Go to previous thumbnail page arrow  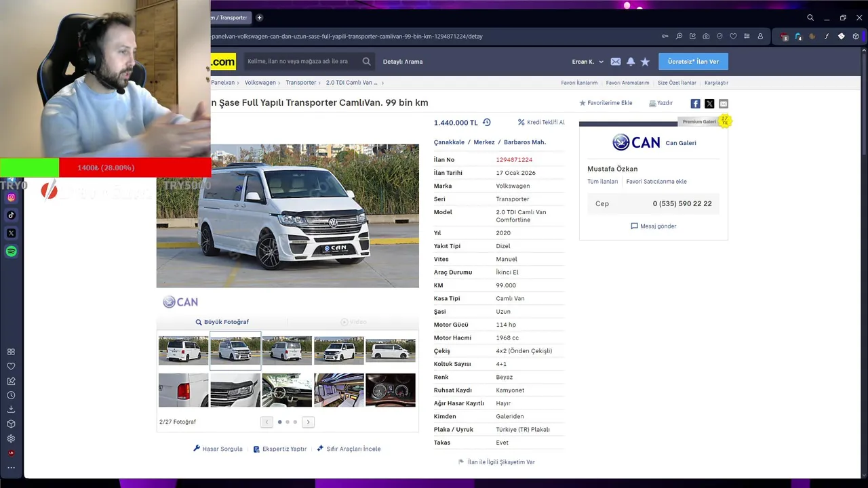coord(267,422)
